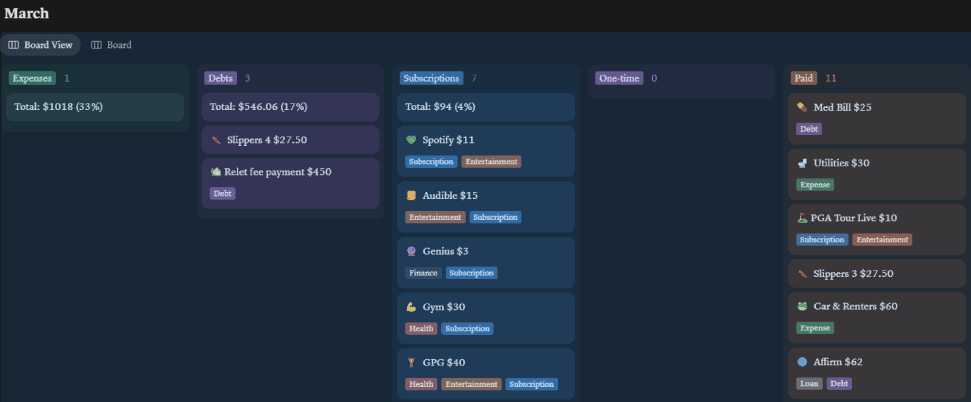This screenshot has width=971, height=402.
Task: Click the Expense tag on Car & Renters
Action: click(x=815, y=328)
